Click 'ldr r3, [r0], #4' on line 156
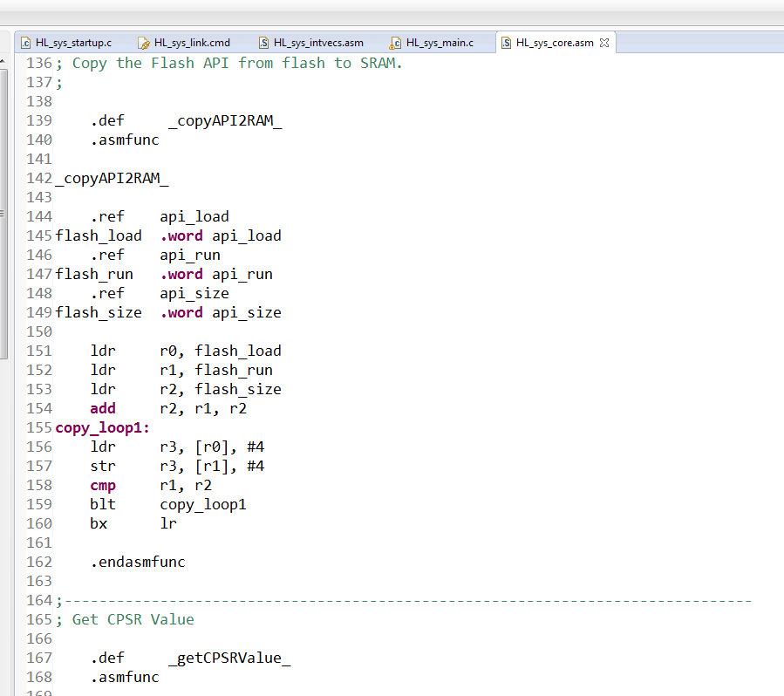This screenshot has height=696, width=784. pos(177,447)
